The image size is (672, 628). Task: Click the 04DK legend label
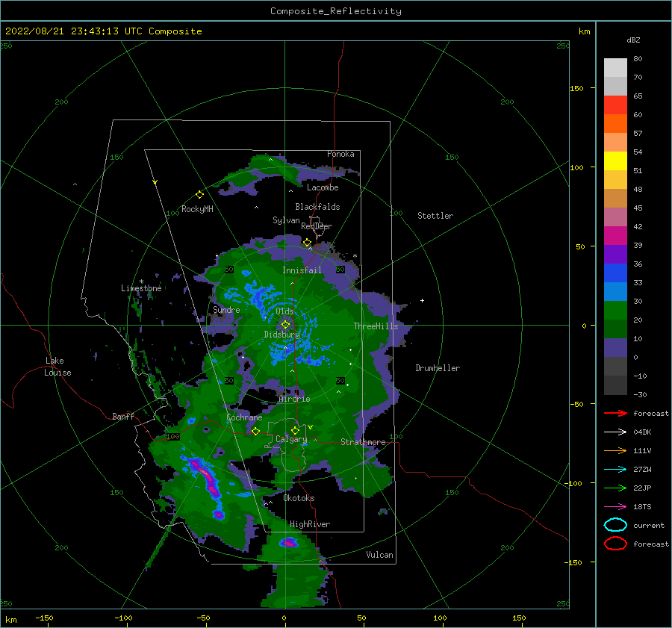click(642, 432)
